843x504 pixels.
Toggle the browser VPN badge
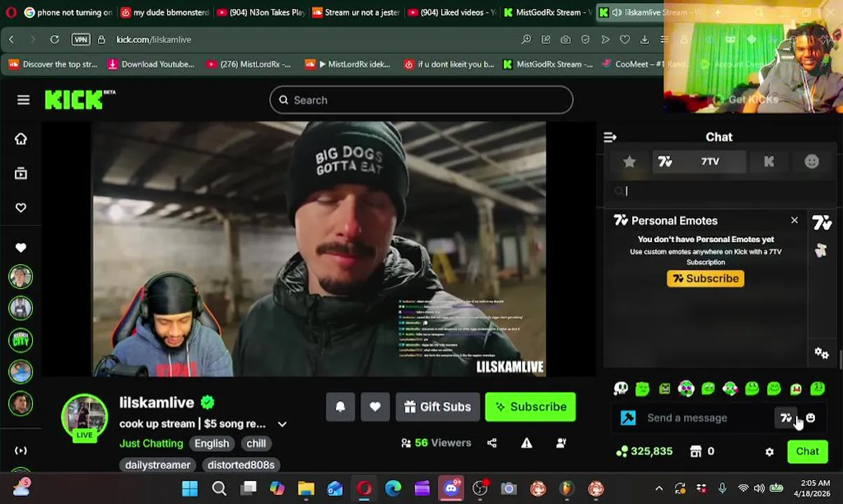click(x=81, y=40)
